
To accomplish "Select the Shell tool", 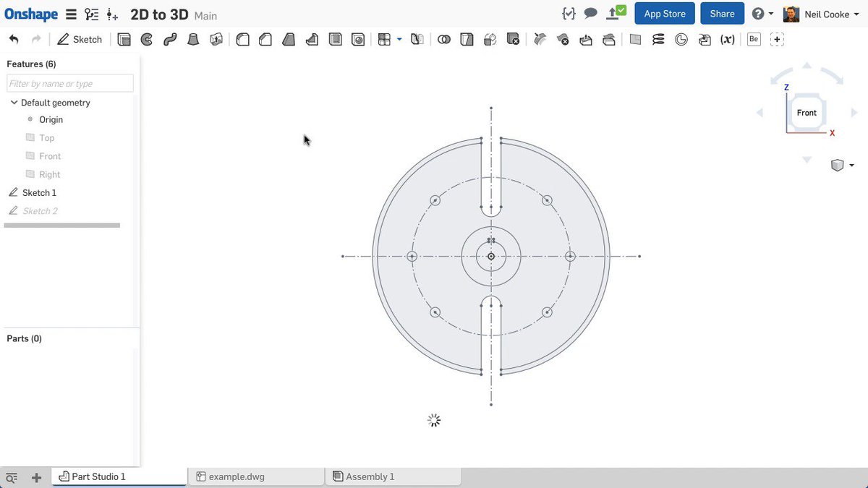I will [335, 40].
